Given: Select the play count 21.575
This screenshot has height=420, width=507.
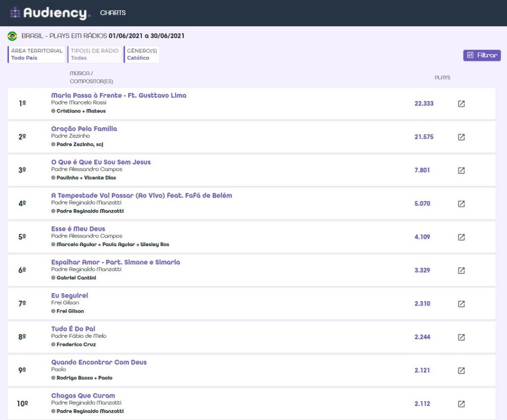Looking at the screenshot, I should pos(424,137).
